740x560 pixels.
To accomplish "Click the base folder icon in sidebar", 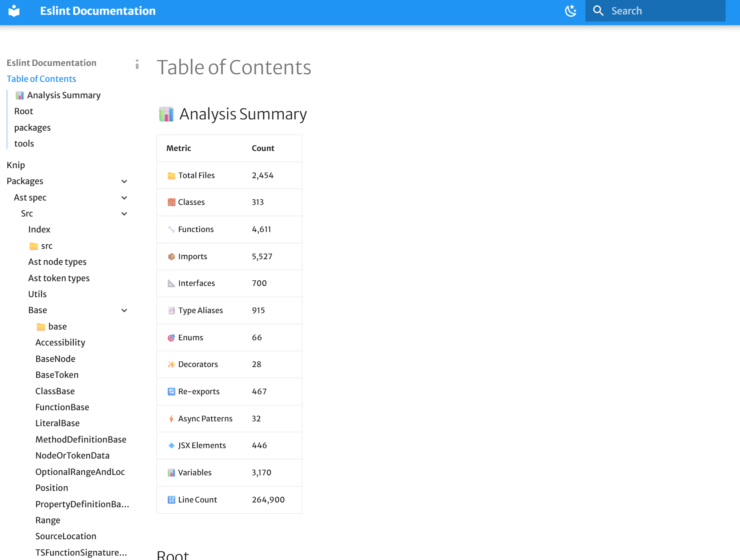I will tap(41, 327).
